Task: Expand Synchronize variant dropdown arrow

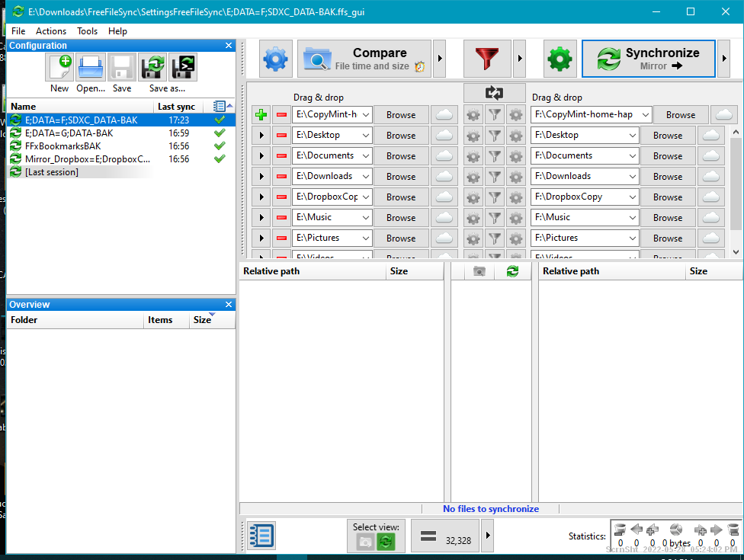Action: pyautogui.click(x=724, y=59)
